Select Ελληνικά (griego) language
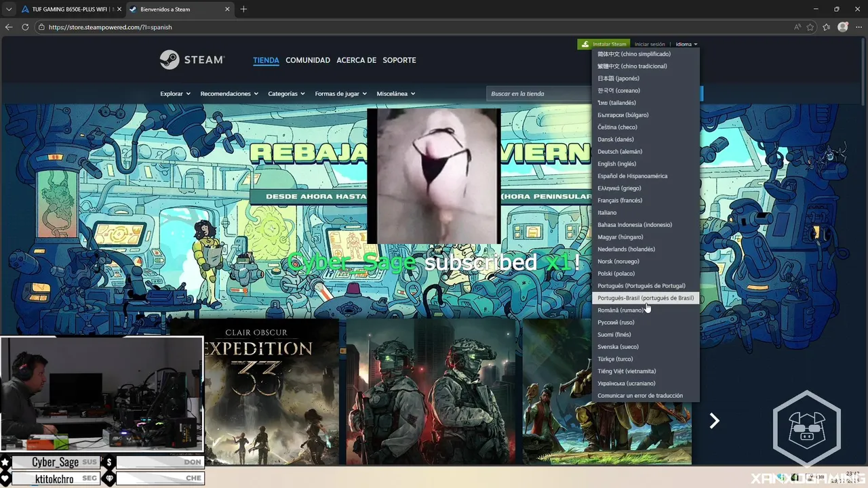Image resolution: width=868 pixels, height=488 pixels. pos(645,188)
